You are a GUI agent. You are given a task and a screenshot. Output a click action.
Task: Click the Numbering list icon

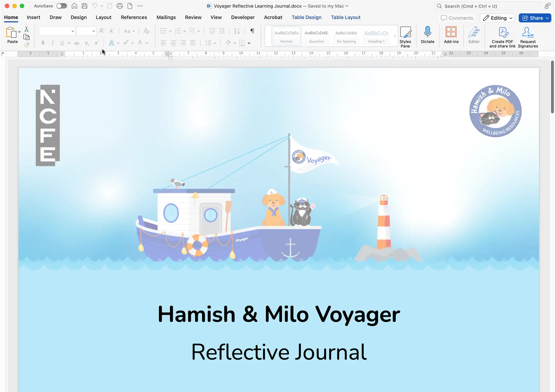[x=178, y=31]
